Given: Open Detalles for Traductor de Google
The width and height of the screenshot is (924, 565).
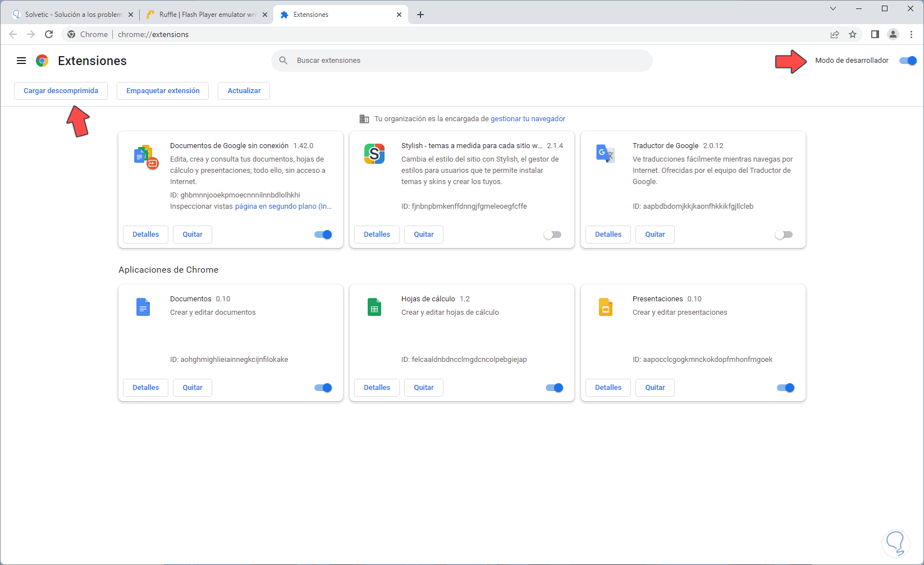Looking at the screenshot, I should pyautogui.click(x=609, y=235).
